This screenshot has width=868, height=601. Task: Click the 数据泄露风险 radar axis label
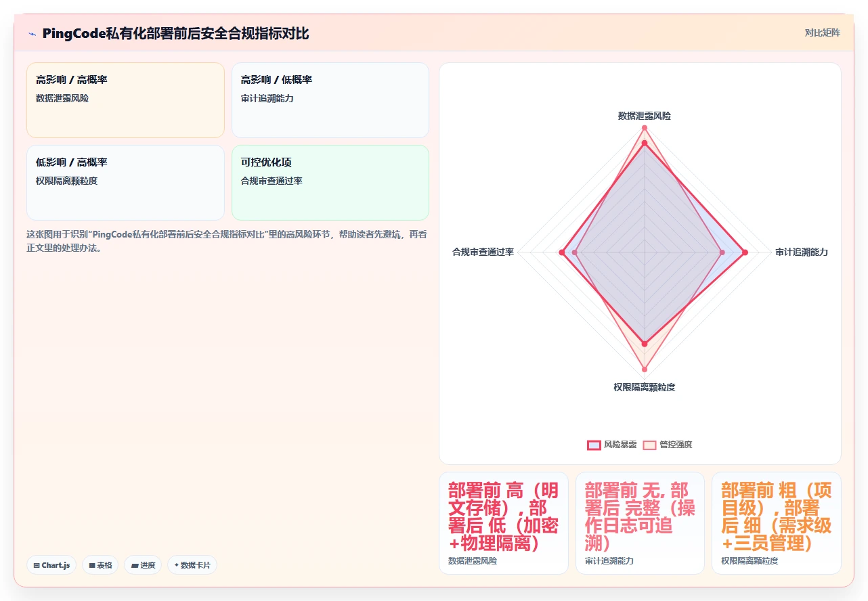645,116
